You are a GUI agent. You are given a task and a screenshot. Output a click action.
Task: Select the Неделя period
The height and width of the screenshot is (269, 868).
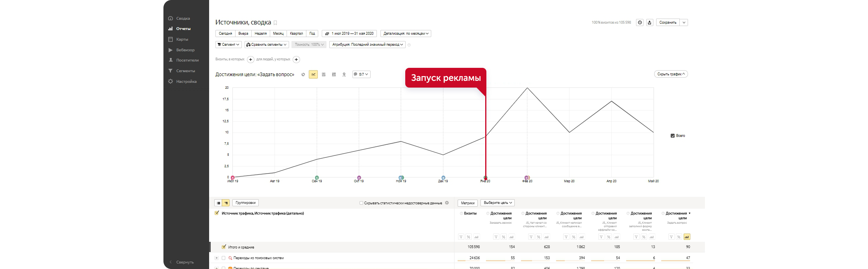tap(261, 34)
